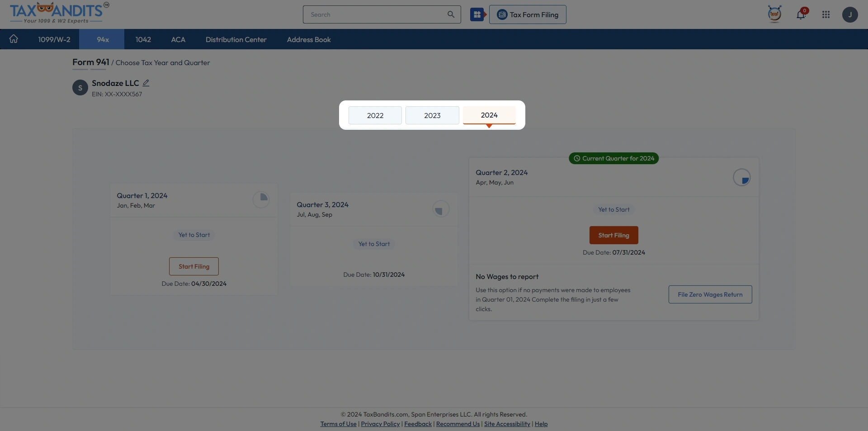Open the Distribution Center menu
The image size is (868, 431).
pos(236,39)
